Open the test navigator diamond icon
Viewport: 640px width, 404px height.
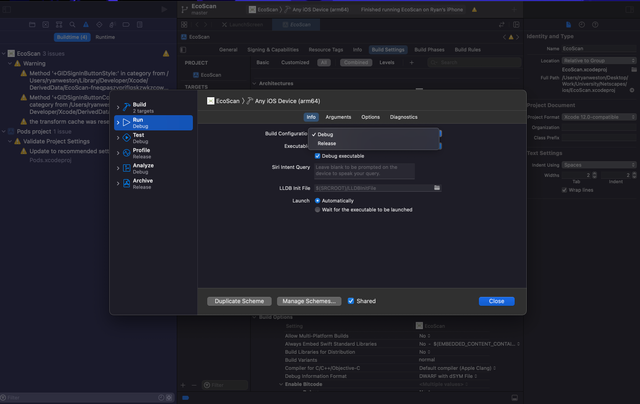coord(99,24)
